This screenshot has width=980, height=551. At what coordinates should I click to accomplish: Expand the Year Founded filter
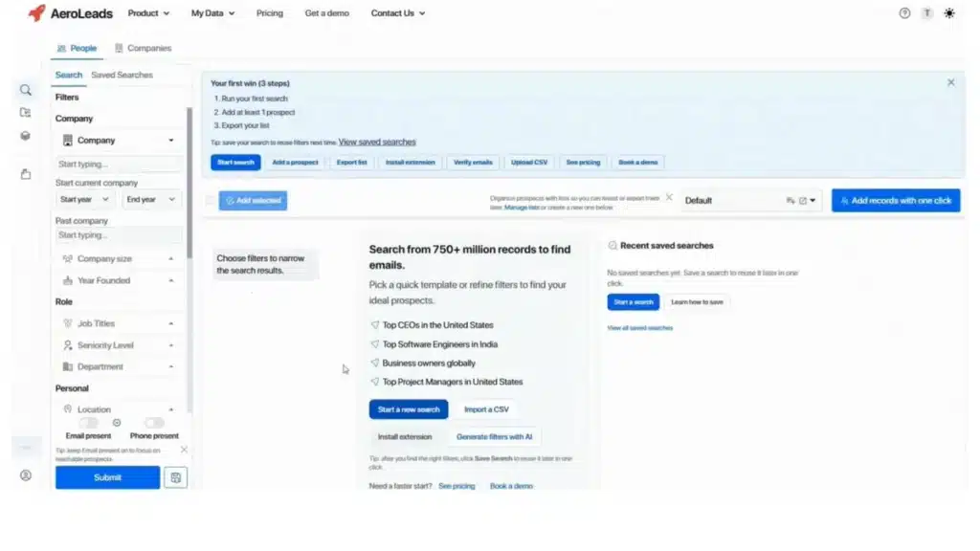[x=171, y=280]
